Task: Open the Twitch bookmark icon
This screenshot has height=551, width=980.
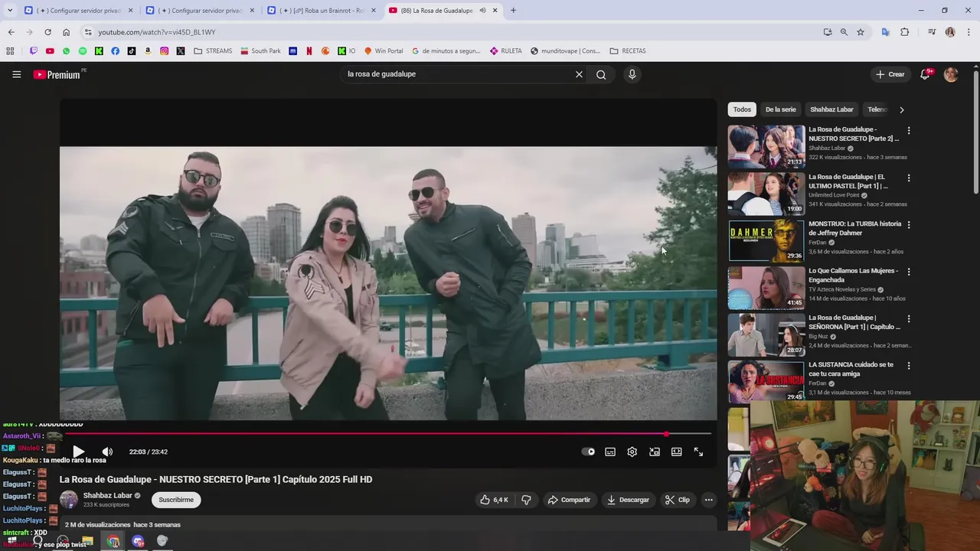Action: click(33, 51)
